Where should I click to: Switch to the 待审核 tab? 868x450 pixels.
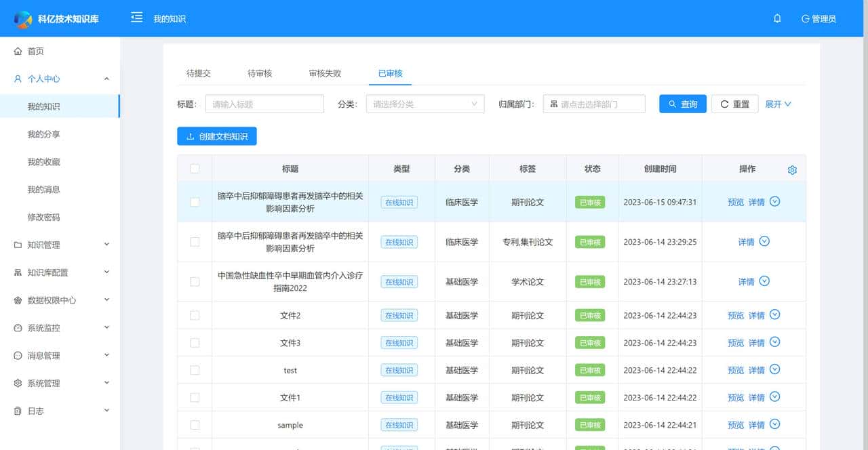(x=260, y=73)
